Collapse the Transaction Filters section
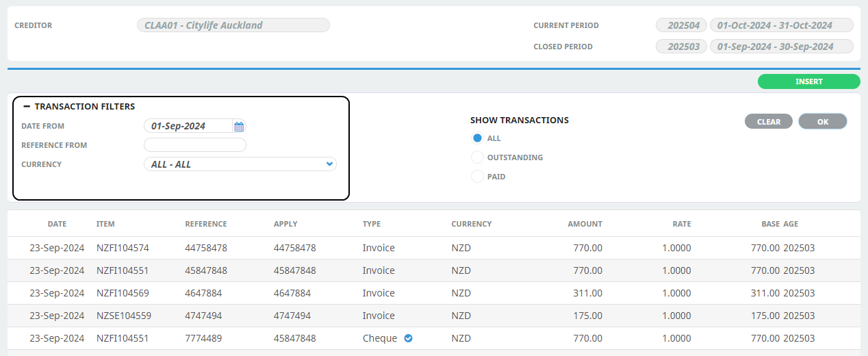This screenshot has height=356, width=868. tap(27, 107)
